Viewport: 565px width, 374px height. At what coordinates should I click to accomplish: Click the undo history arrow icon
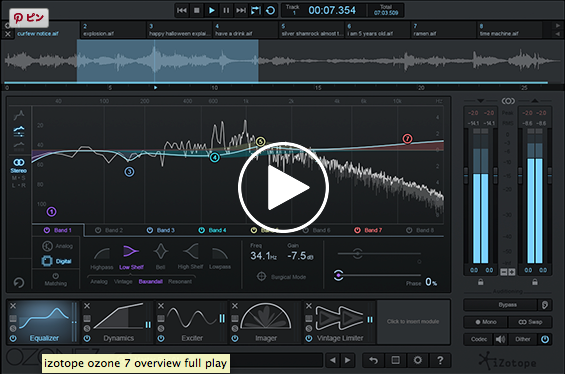click(374, 360)
